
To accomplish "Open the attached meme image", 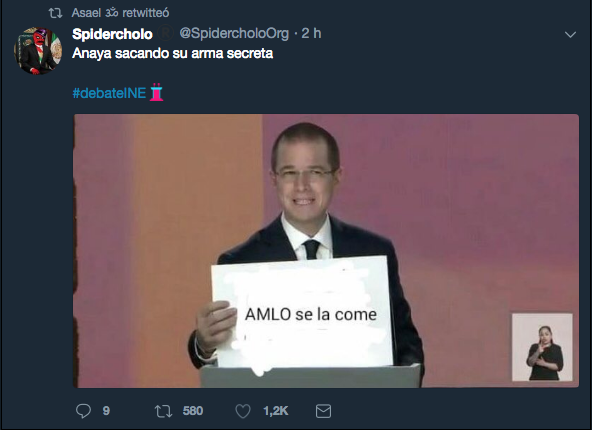I will coord(326,251).
